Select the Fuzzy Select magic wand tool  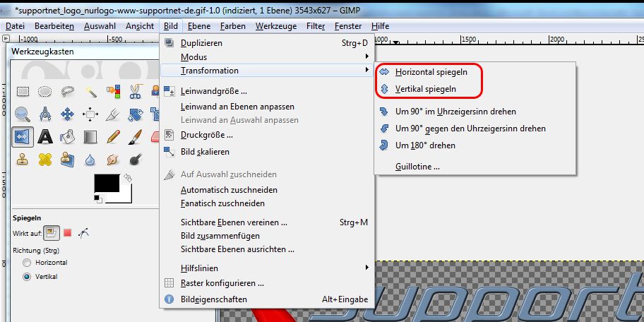(90, 91)
